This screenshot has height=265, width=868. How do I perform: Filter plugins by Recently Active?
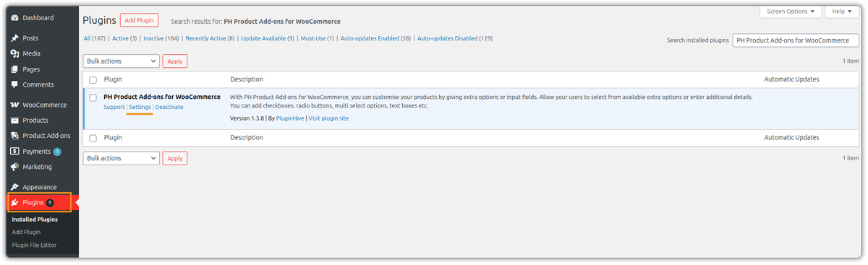(x=210, y=38)
